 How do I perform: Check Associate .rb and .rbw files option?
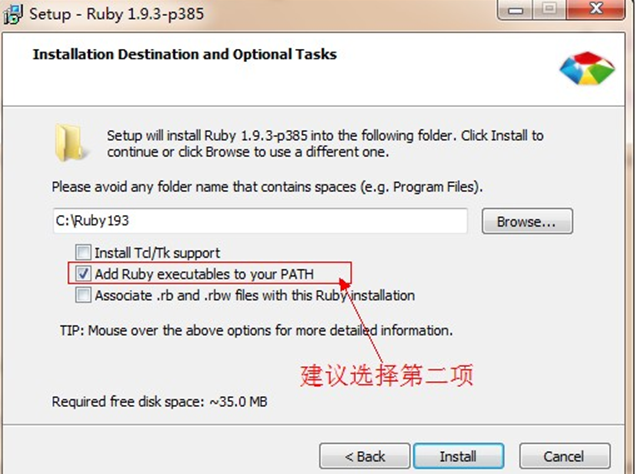pos(83,295)
